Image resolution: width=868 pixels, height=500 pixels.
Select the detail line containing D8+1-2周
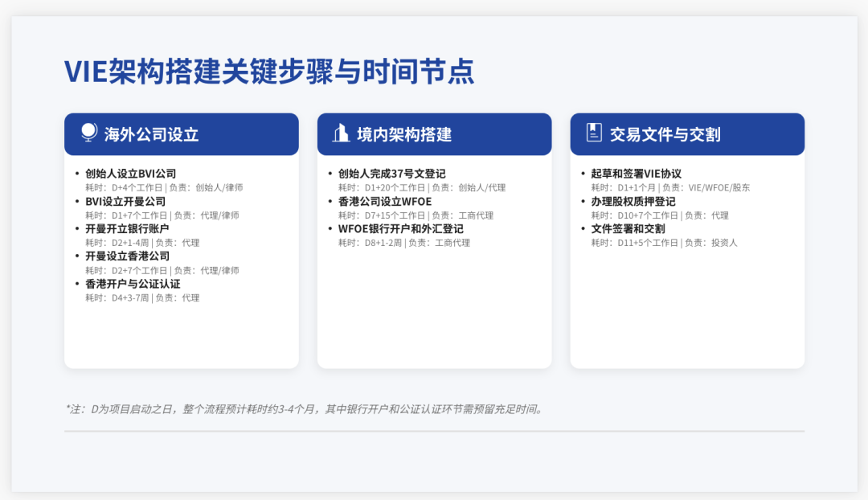(404, 243)
